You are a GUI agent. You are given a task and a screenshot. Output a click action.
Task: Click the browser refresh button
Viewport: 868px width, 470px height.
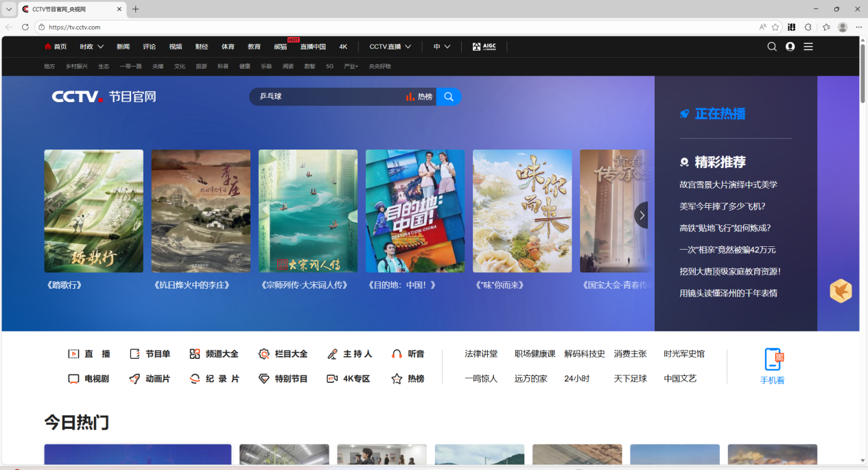tap(25, 27)
